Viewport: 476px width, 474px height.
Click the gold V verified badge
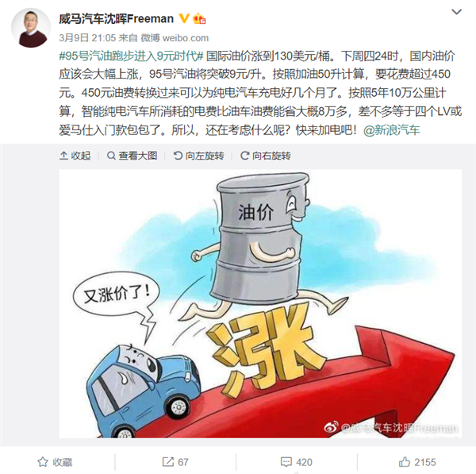(184, 18)
